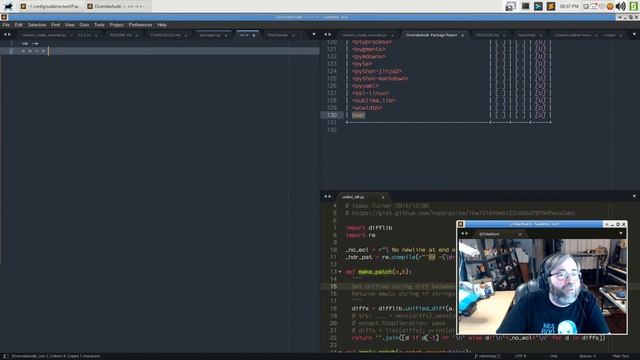Click the <python-markdown> package entry

point(380,78)
